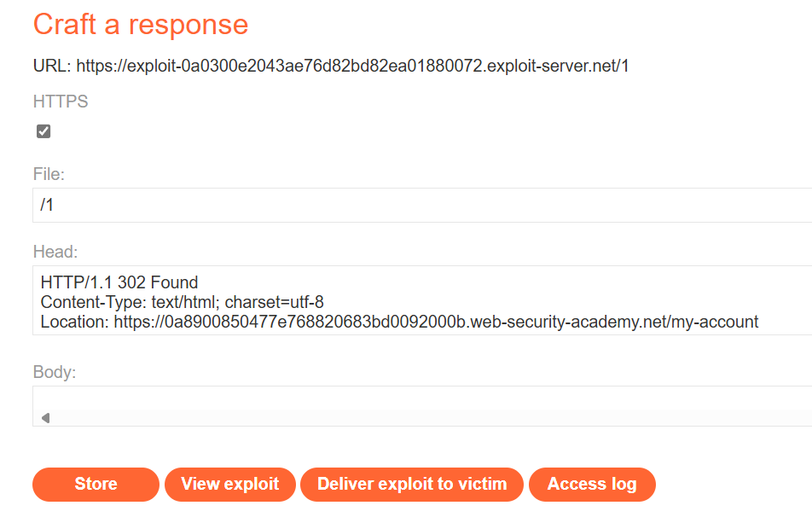This screenshot has height=523, width=812.
Task: Click the HTTPS label text
Action: tap(61, 102)
